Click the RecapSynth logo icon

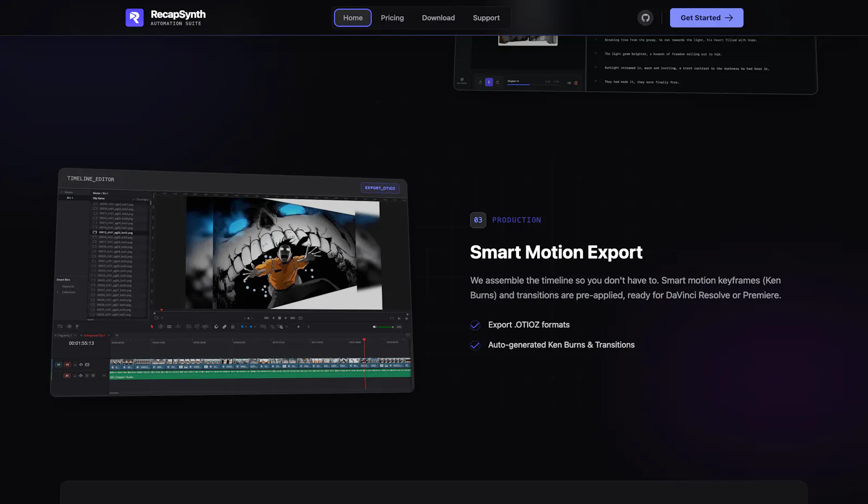tap(135, 17)
